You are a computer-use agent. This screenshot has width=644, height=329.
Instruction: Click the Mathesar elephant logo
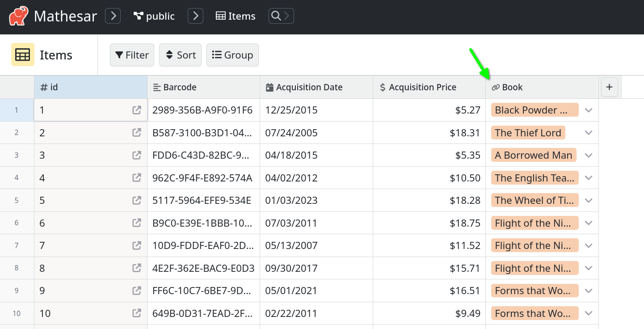pos(18,16)
